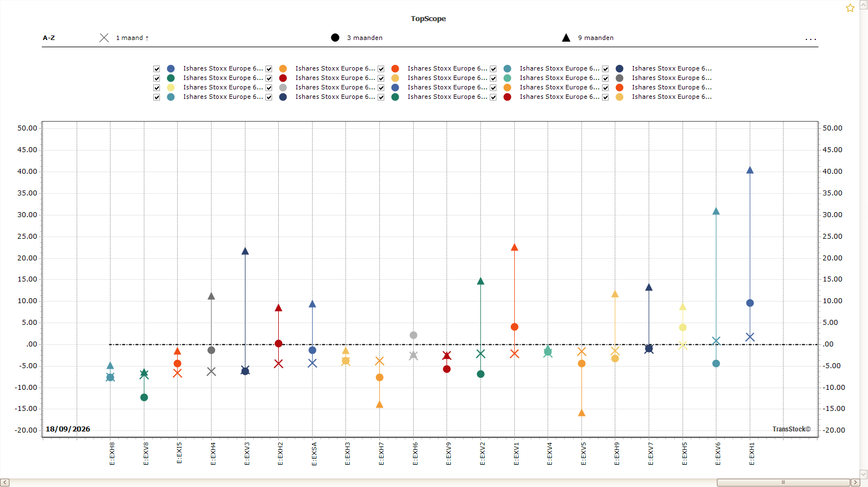868x487 pixels.
Task: Sort by the A-Z header
Action: tap(49, 38)
